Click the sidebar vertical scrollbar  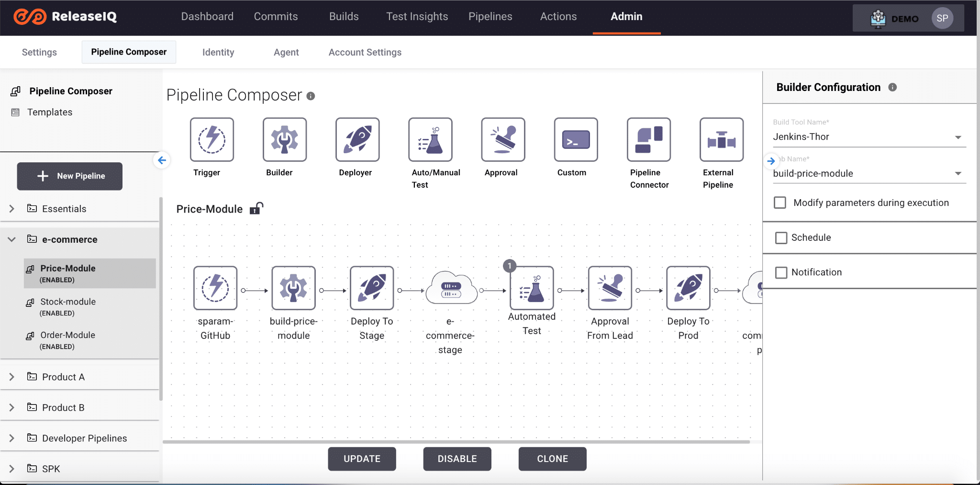pyautogui.click(x=161, y=299)
